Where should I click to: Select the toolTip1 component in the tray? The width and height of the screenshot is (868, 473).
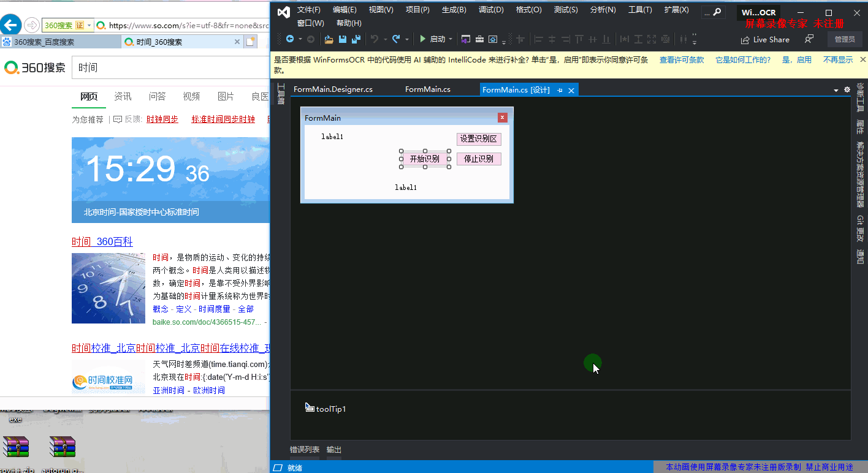(326, 409)
